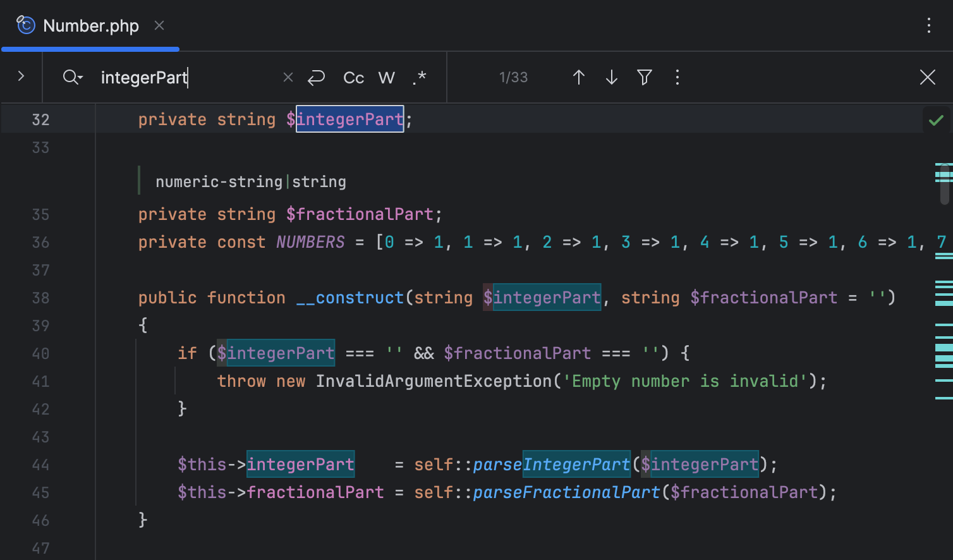This screenshot has height=560, width=953.
Task: Clear the search text field
Action: coord(288,77)
